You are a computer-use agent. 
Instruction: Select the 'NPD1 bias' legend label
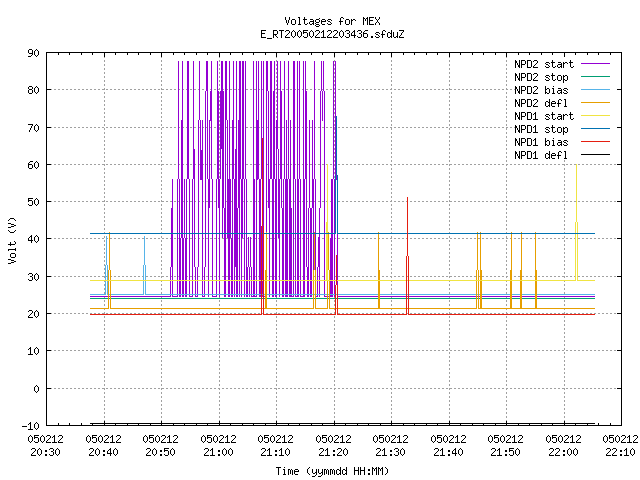point(541,142)
